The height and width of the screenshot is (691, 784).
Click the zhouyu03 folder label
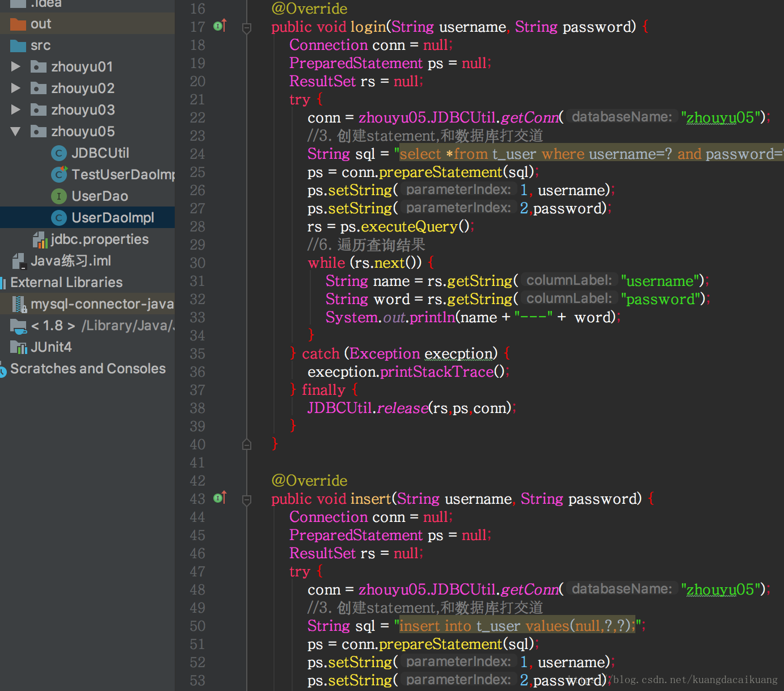[x=83, y=110]
